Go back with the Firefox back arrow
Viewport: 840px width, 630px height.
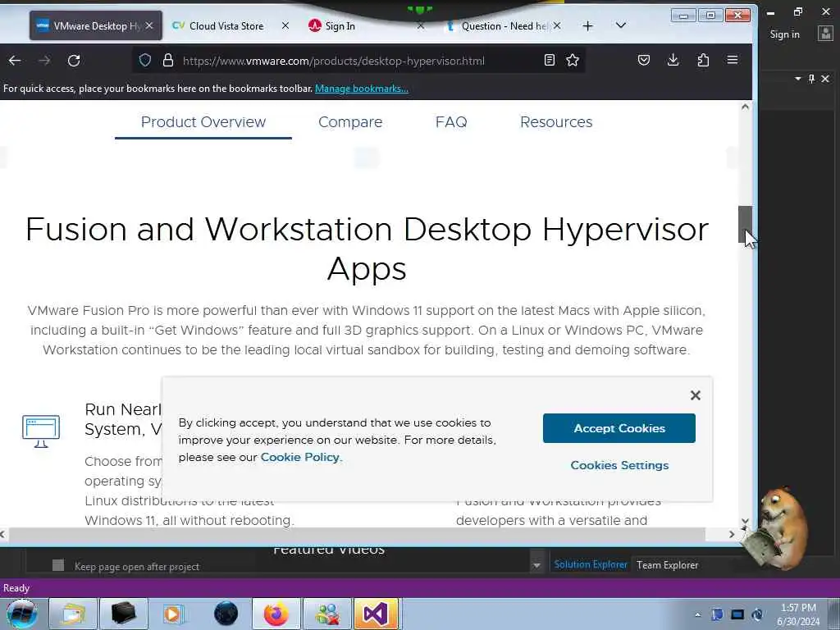coord(15,61)
